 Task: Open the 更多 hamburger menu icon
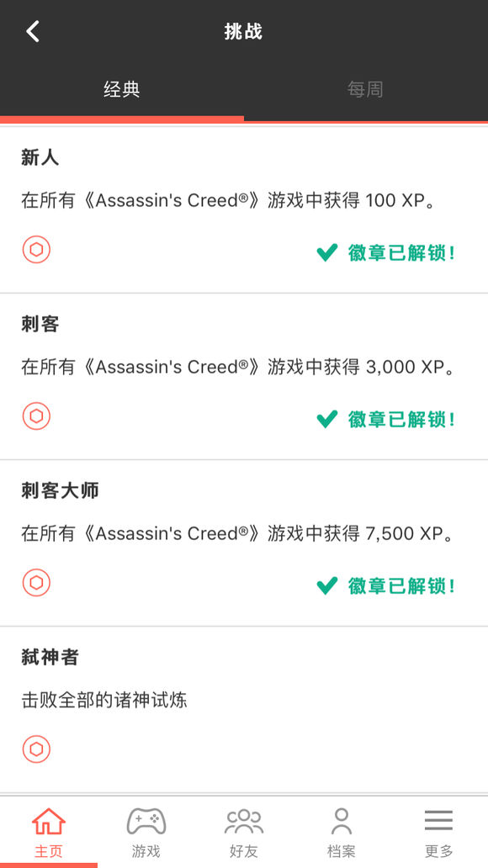[x=438, y=820]
